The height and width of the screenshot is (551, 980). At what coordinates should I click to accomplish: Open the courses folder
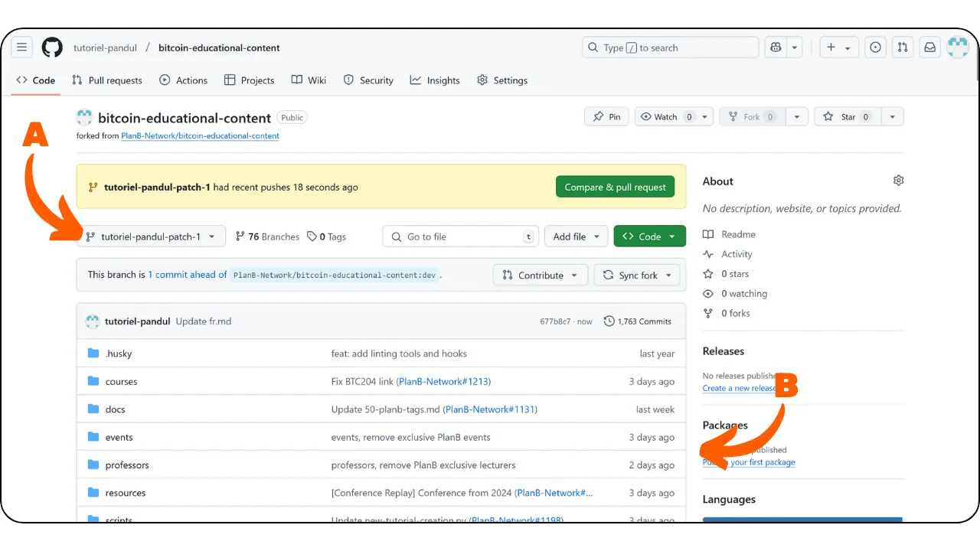(x=121, y=382)
